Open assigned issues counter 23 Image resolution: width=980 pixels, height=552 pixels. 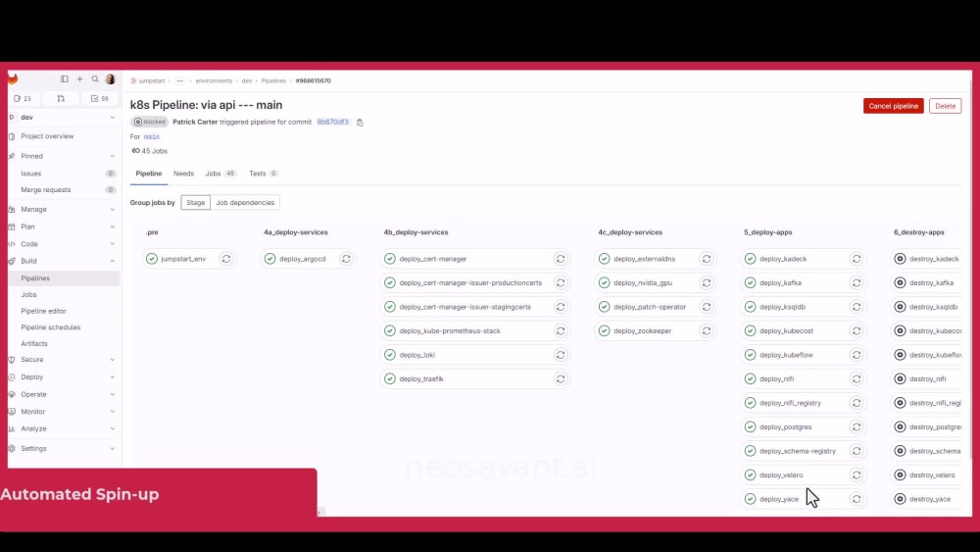pos(23,99)
